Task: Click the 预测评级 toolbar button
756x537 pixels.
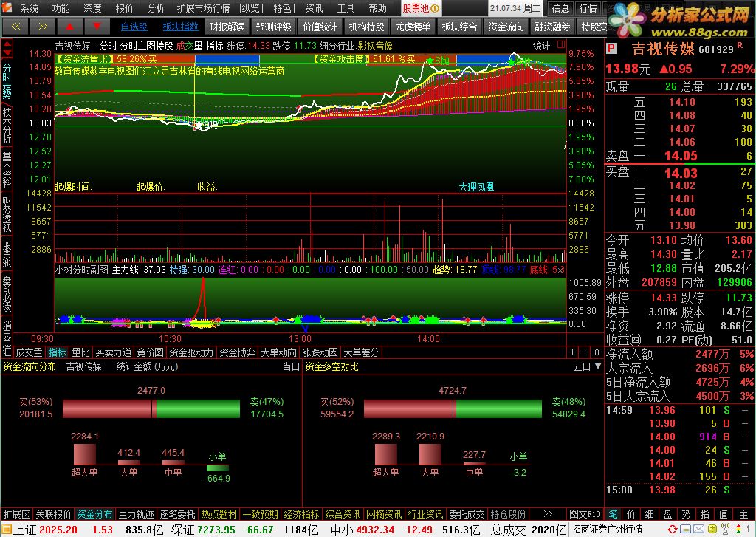Action: (x=273, y=27)
